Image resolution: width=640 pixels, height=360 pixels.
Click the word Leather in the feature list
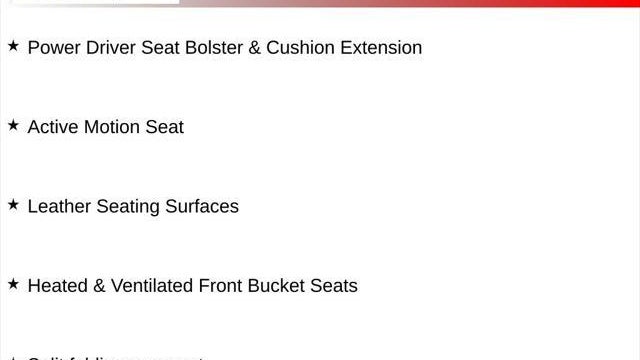(x=59, y=207)
